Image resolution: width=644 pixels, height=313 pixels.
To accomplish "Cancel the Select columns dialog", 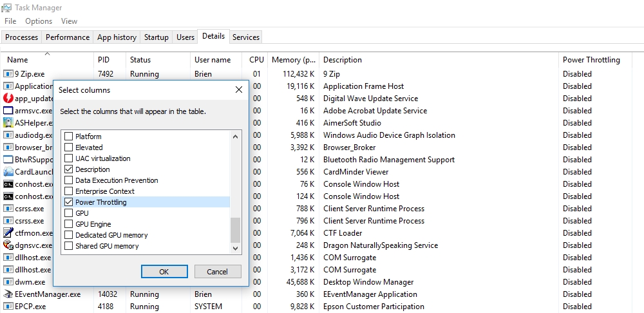I will click(x=217, y=272).
